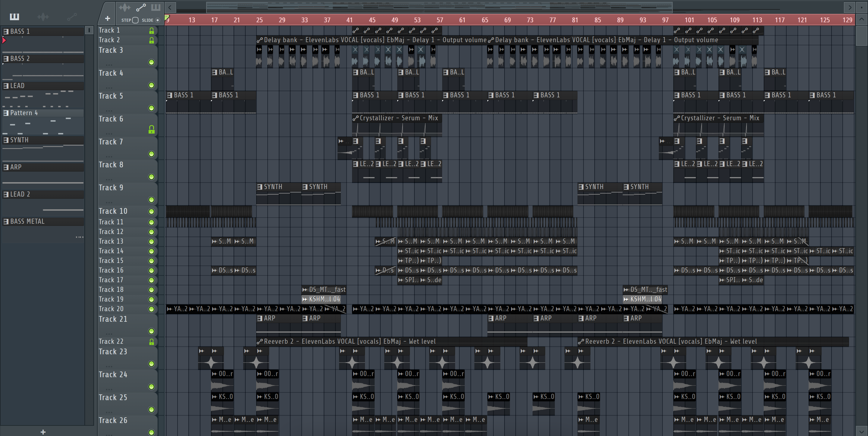Select first Delay bank automation clip on Track 2

(372, 40)
